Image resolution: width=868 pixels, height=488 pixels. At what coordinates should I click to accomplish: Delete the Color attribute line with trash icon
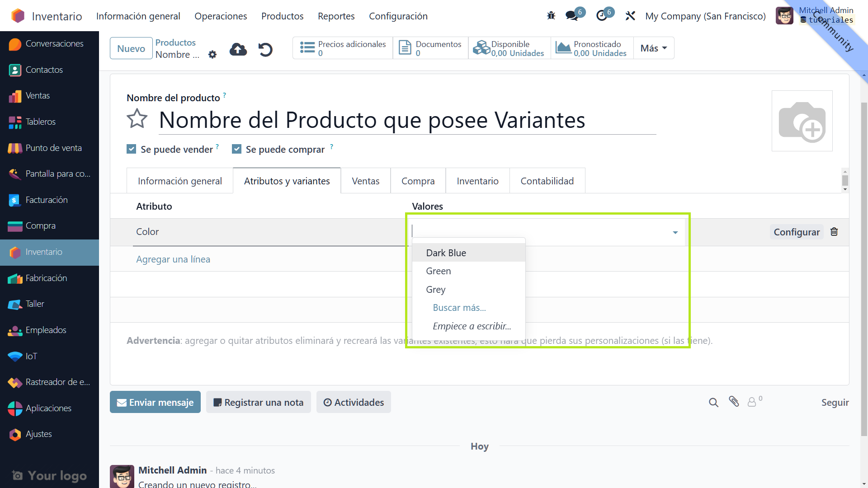pyautogui.click(x=834, y=232)
